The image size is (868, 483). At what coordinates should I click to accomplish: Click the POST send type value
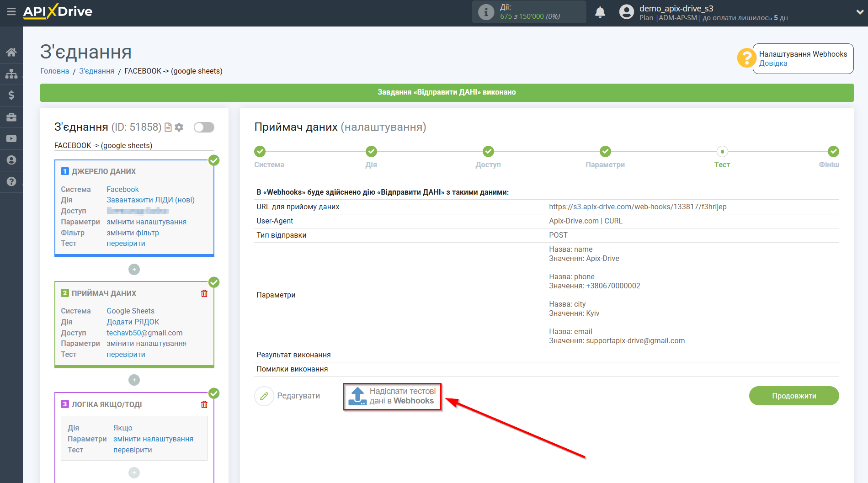point(558,235)
